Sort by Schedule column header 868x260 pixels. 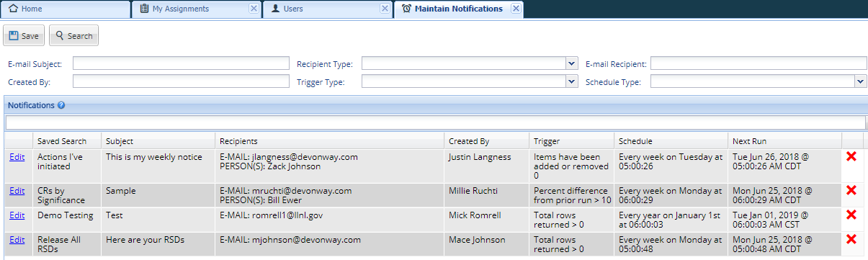click(671, 141)
